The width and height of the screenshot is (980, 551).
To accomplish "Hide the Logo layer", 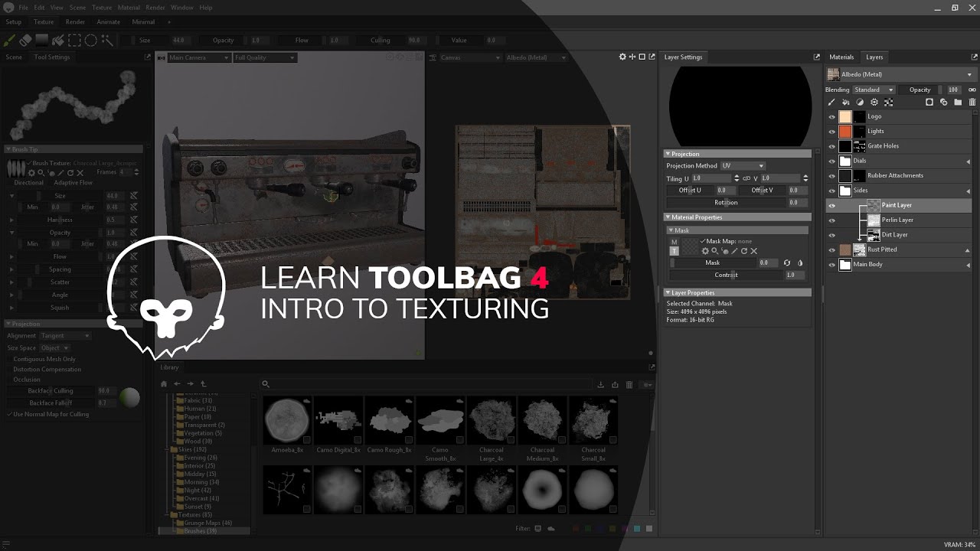I will (x=832, y=116).
